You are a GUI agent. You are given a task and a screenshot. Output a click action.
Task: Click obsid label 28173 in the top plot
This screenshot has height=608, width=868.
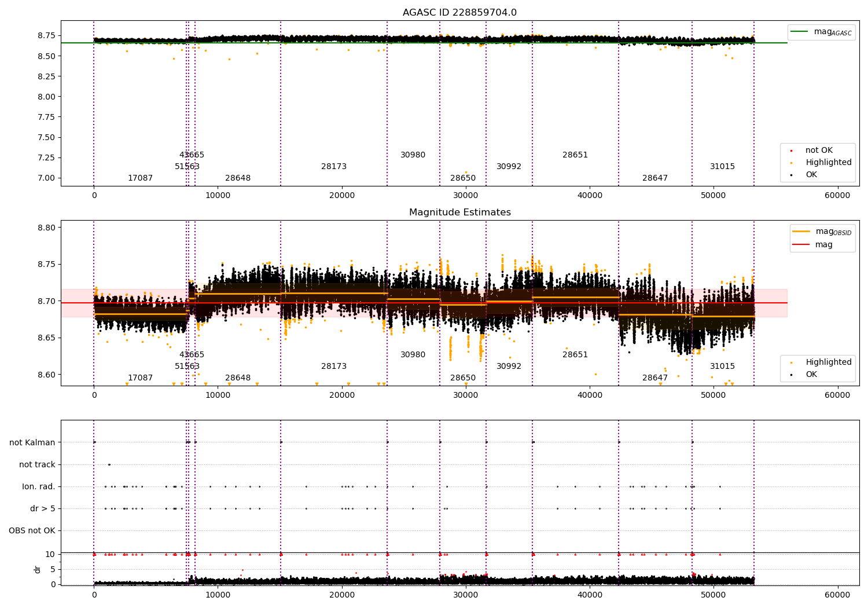tap(334, 167)
